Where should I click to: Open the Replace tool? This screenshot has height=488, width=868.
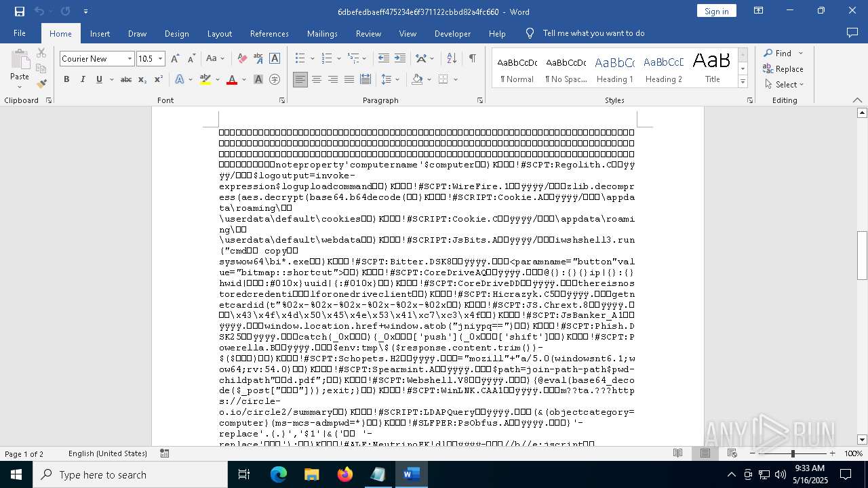[x=783, y=69]
